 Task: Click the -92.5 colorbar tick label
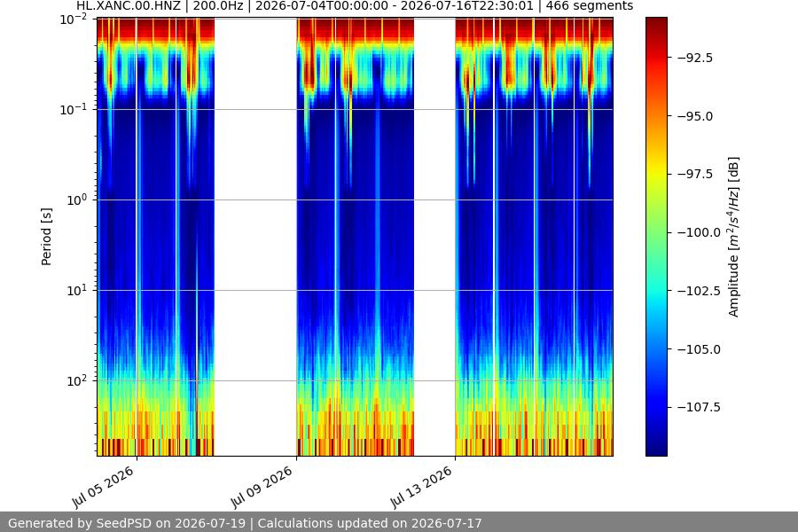(695, 58)
